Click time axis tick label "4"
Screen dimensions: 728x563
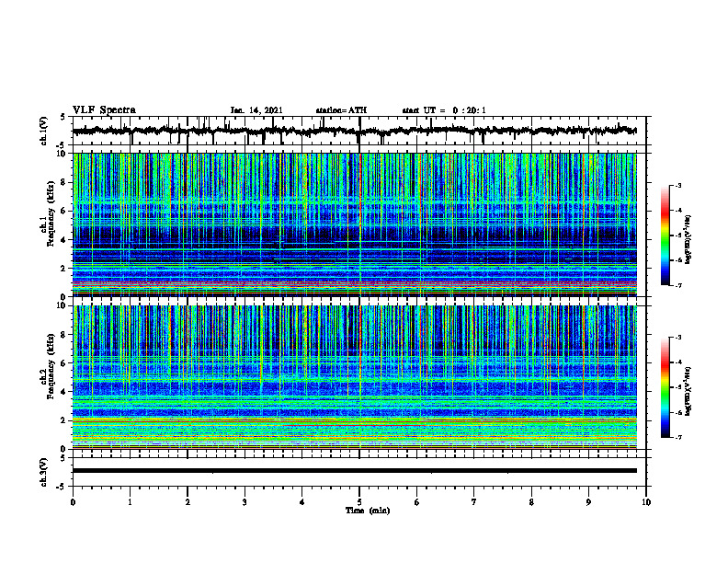click(x=302, y=502)
